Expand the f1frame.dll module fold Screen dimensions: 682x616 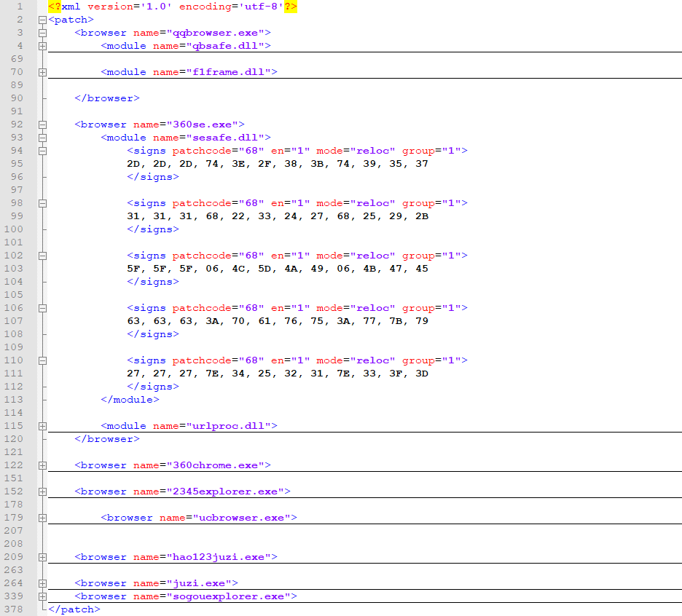42,72
